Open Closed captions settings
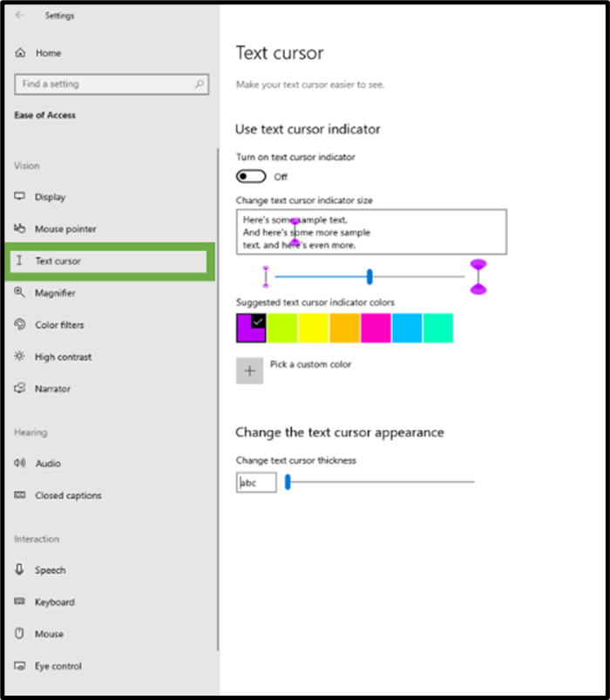 click(68, 496)
